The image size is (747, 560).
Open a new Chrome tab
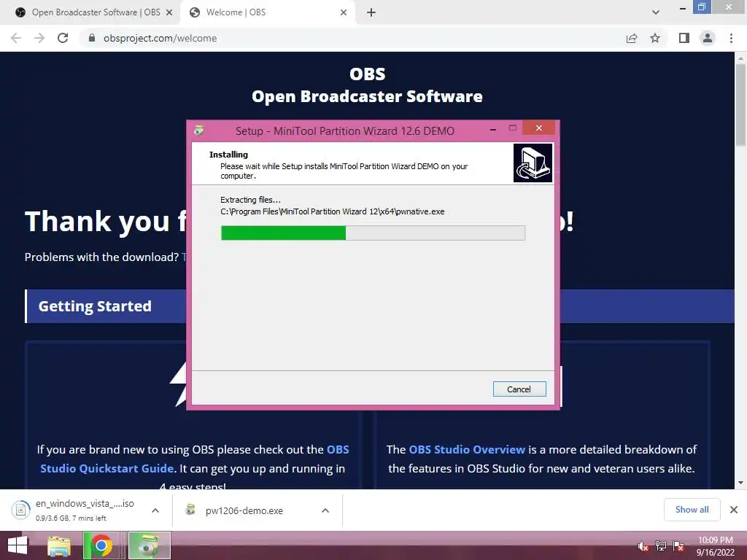pos(371,12)
